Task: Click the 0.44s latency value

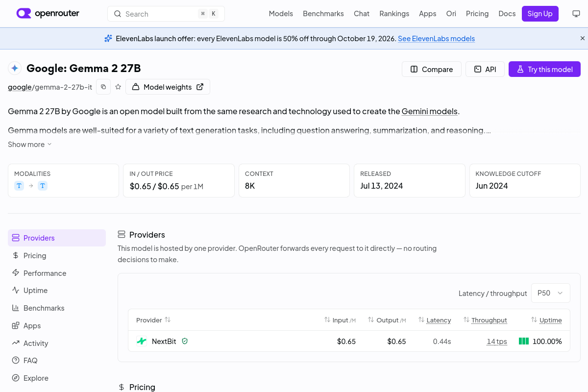Action: (x=442, y=342)
